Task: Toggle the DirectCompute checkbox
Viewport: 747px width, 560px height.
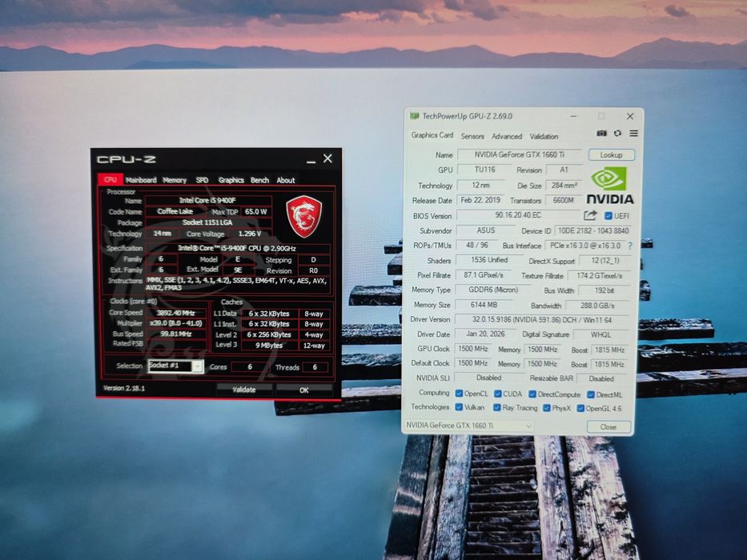Action: [x=532, y=394]
